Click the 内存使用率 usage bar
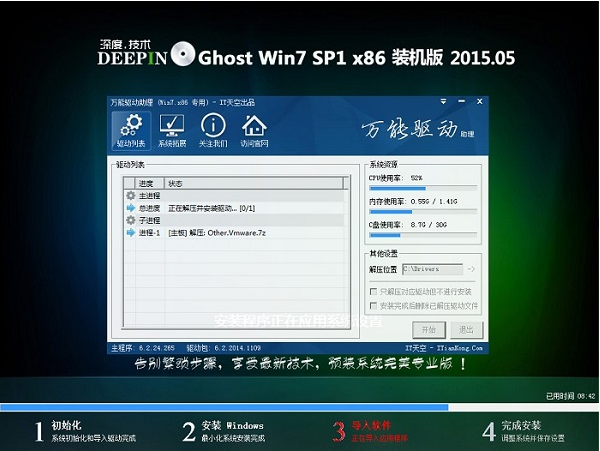 click(x=423, y=212)
